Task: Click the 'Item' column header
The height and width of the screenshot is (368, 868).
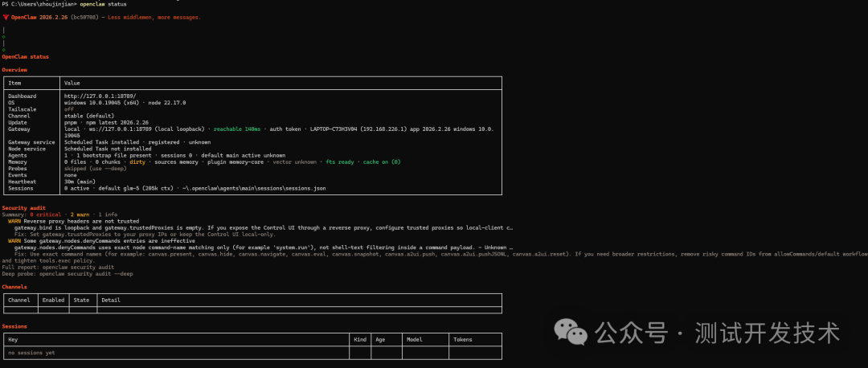Action: [x=14, y=83]
